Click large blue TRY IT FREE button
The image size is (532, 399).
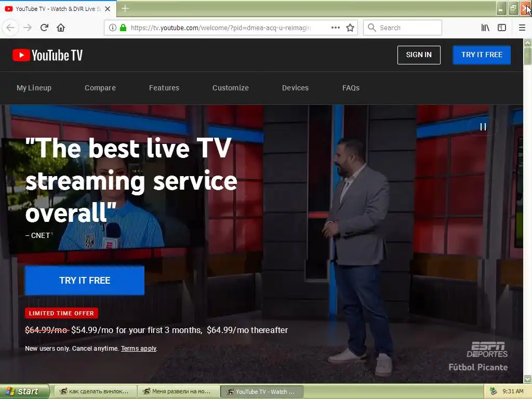pos(85,280)
